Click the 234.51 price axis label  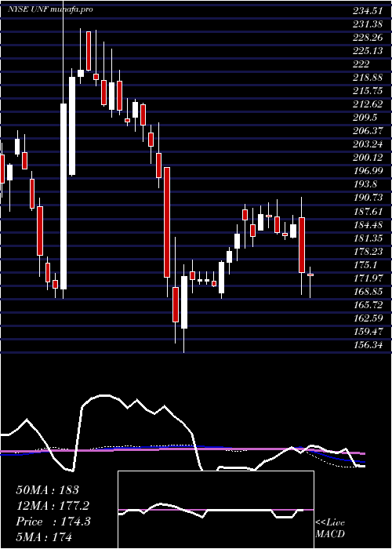(367, 11)
